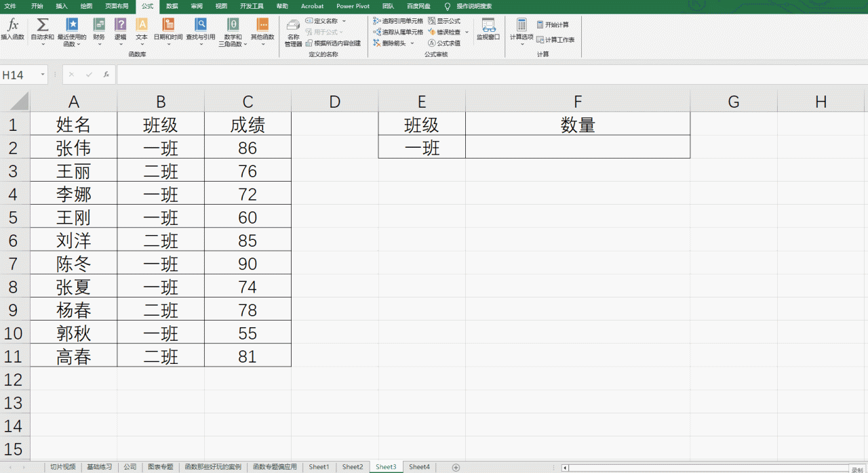Switch to the Home (开始) ribbon tab

coord(37,6)
